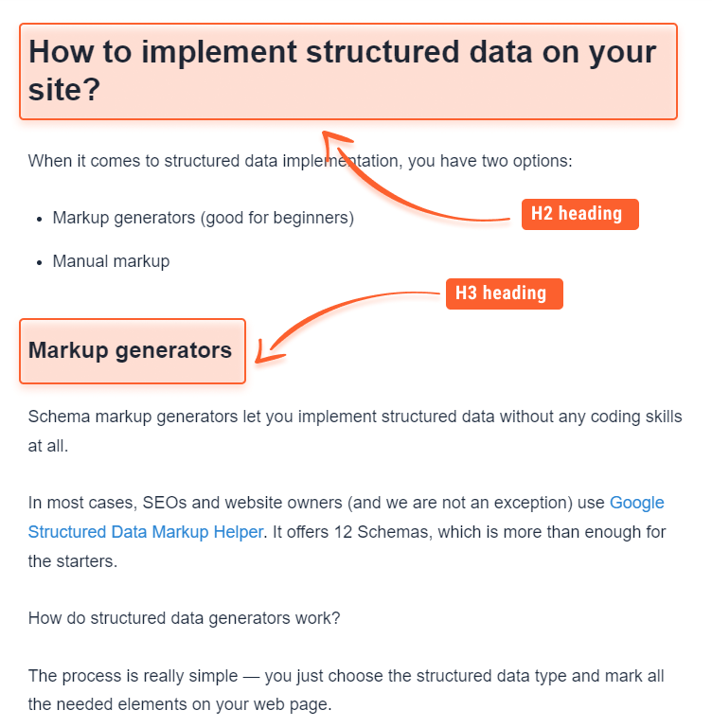
Task: Click 'When it comes to structured data' sentence
Action: tap(300, 161)
